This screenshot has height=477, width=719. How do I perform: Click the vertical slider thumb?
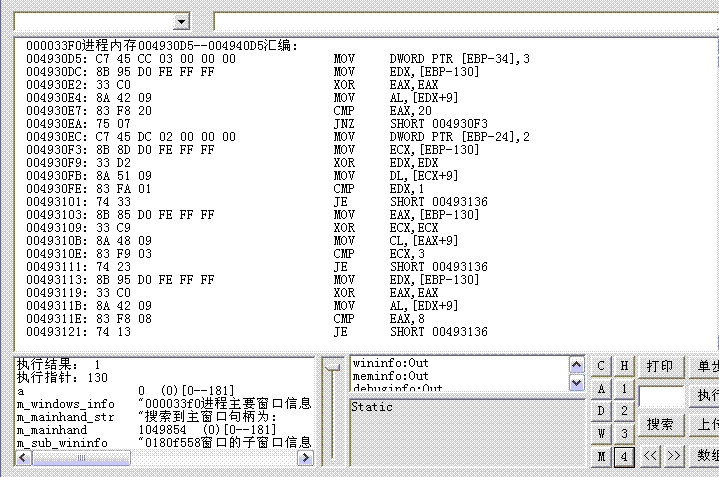pos(332,367)
